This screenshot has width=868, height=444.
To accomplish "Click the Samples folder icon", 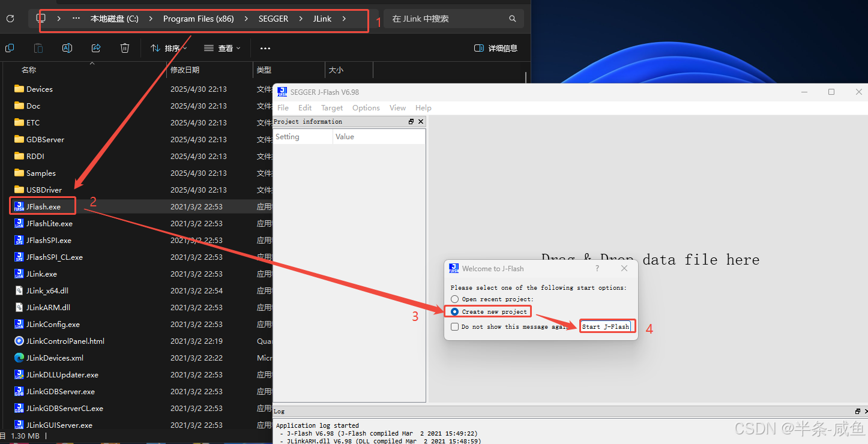I will [19, 173].
